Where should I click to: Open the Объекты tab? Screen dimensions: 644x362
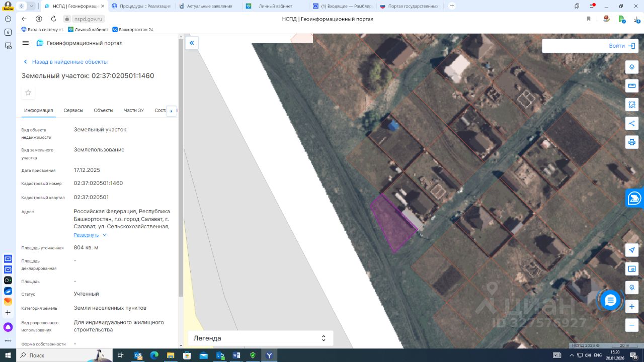coord(104,111)
